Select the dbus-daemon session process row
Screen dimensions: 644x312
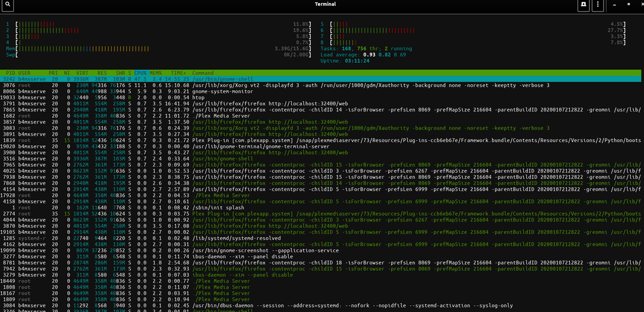(322, 306)
